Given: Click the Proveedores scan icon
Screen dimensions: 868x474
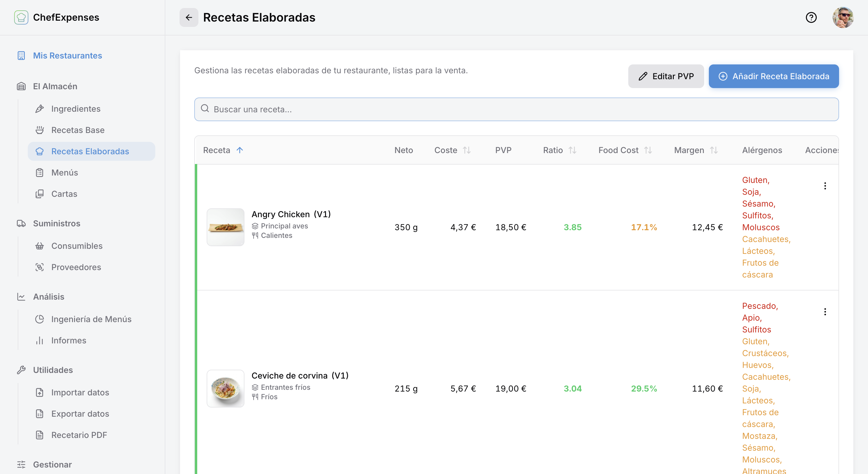Looking at the screenshot, I should 40,267.
